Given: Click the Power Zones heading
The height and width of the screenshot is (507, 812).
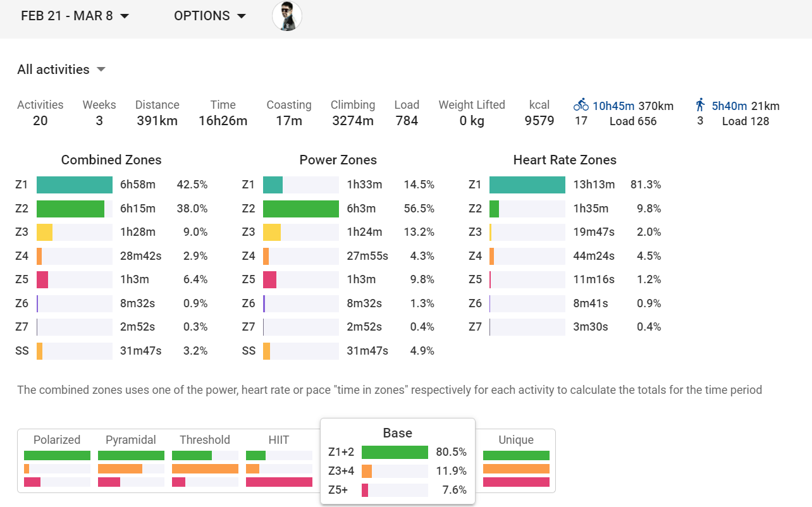Looking at the screenshot, I should [338, 160].
